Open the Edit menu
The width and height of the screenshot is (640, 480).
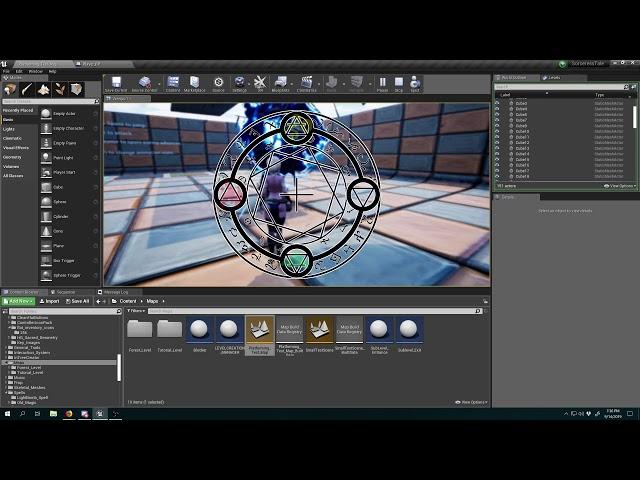[19, 71]
